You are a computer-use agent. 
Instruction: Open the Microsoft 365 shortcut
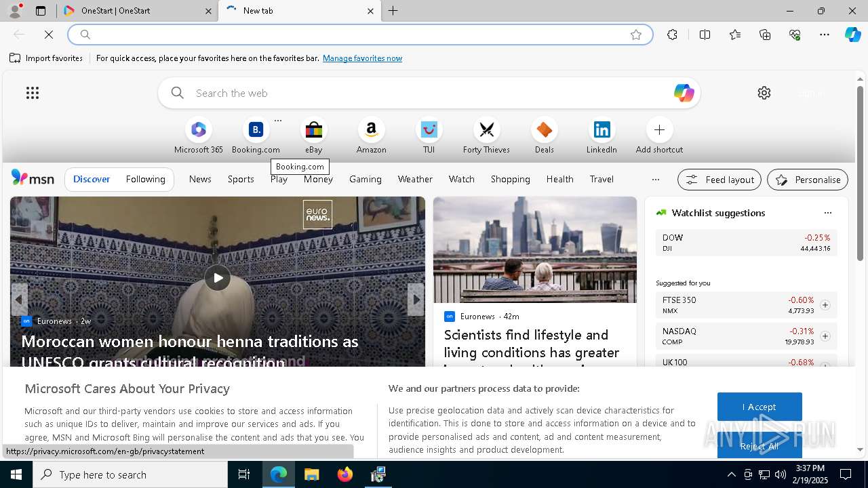(198, 136)
